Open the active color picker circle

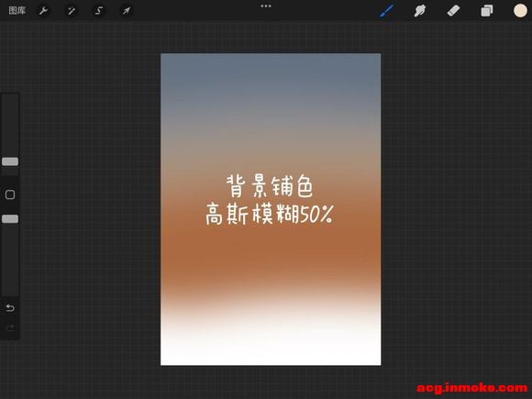tap(520, 10)
